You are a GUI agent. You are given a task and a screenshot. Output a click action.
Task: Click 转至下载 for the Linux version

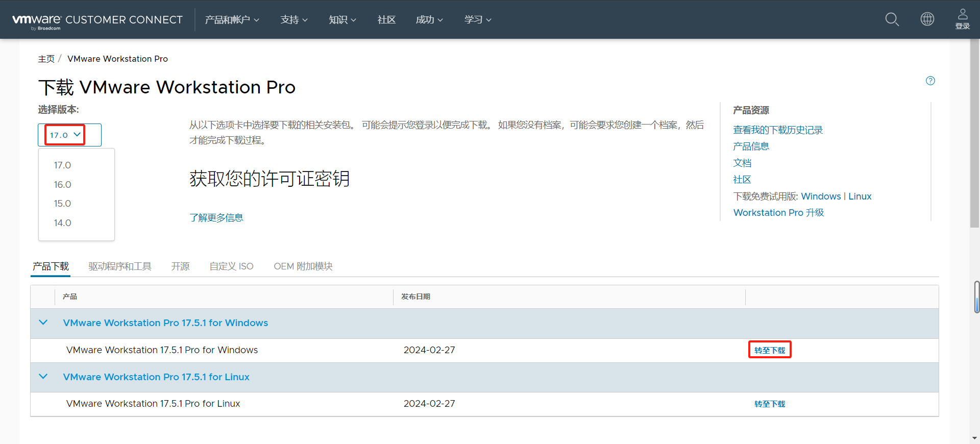pos(769,404)
